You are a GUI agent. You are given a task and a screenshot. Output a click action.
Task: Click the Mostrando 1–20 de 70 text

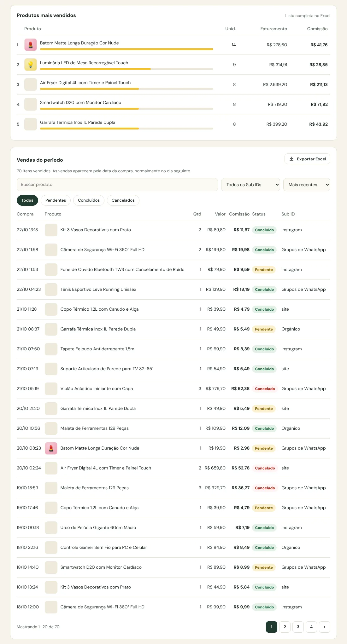(38, 627)
